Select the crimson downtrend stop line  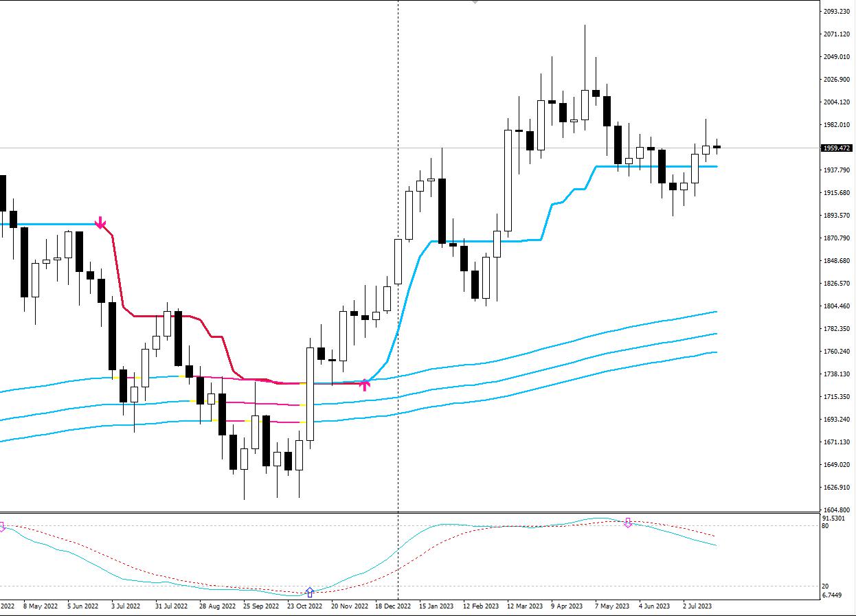click(x=118, y=275)
